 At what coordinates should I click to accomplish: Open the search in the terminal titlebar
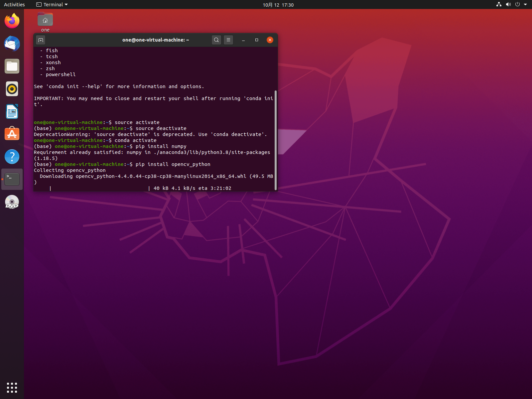click(216, 40)
